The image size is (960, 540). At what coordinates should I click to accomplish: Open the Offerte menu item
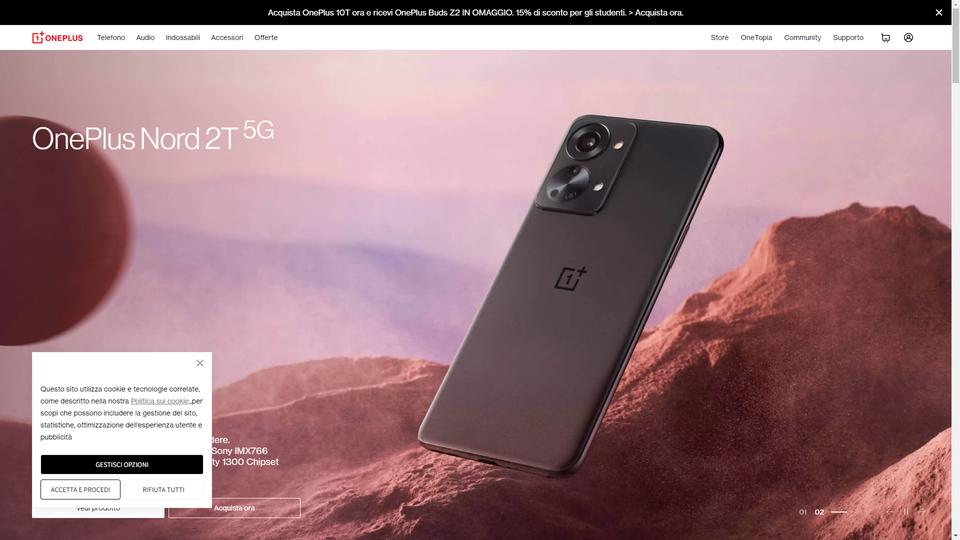[266, 37]
